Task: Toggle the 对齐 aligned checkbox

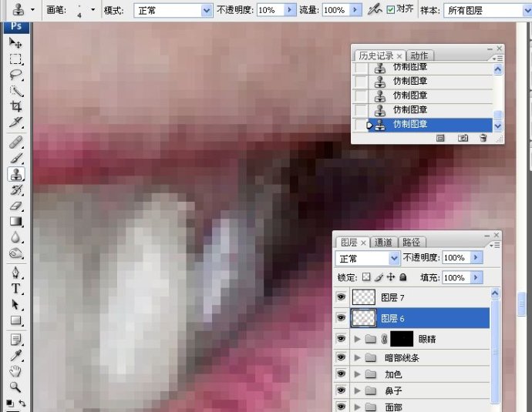Action: (391, 9)
